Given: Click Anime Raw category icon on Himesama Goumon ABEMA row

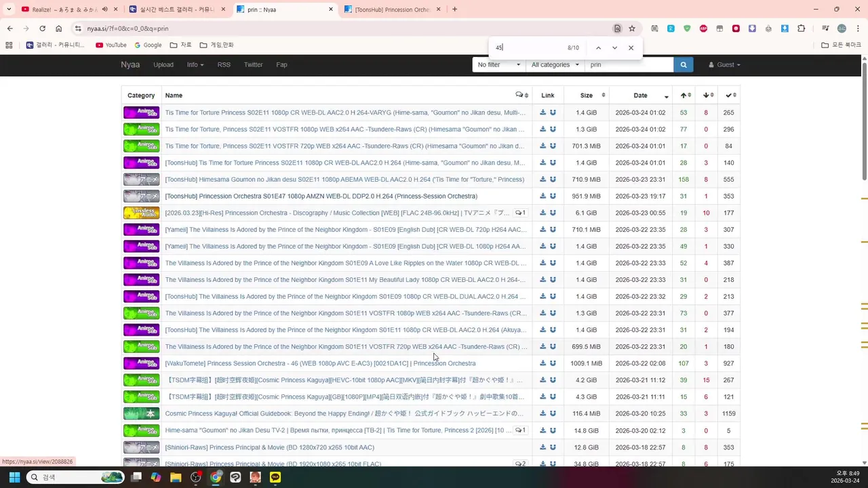Looking at the screenshot, I should point(141,180).
